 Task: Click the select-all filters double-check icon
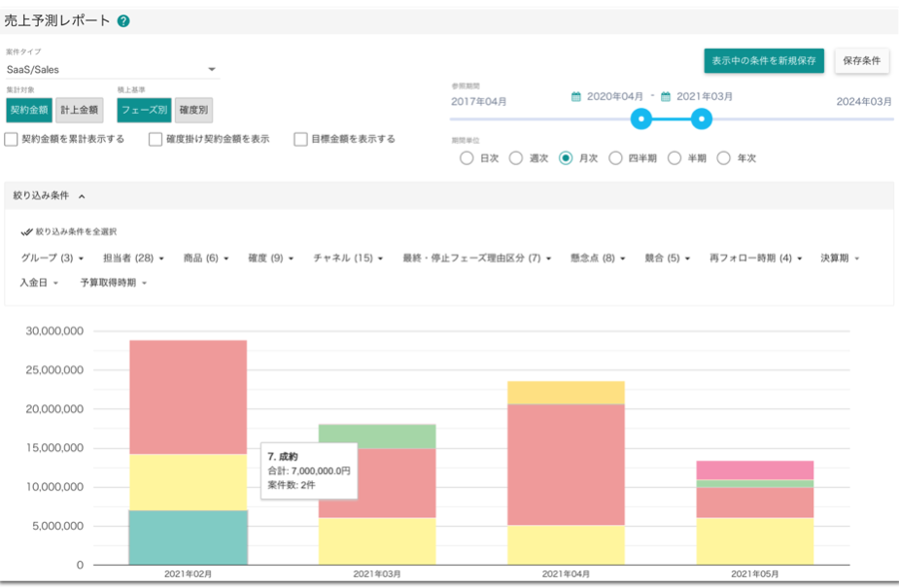click(26, 232)
